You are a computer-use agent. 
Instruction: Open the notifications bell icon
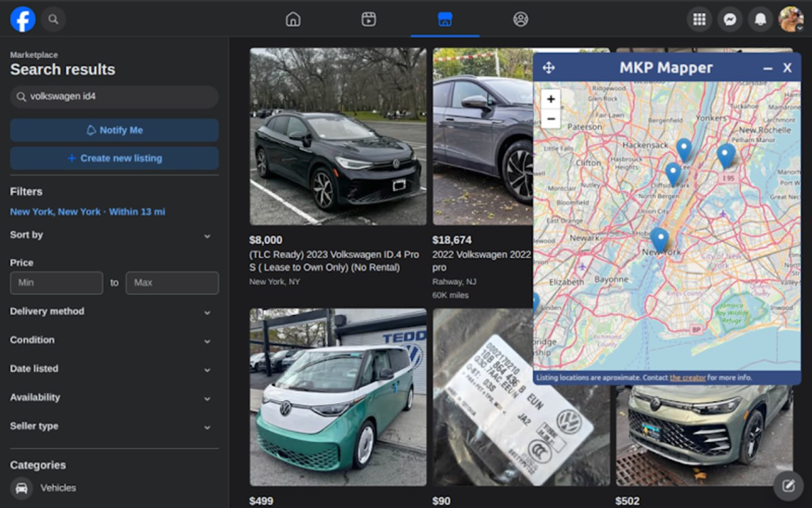click(761, 19)
